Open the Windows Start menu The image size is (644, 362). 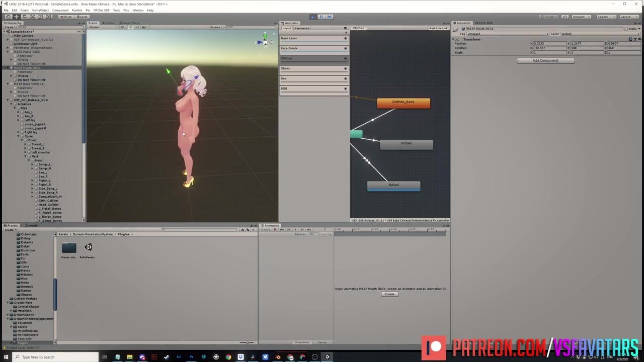click(7, 357)
